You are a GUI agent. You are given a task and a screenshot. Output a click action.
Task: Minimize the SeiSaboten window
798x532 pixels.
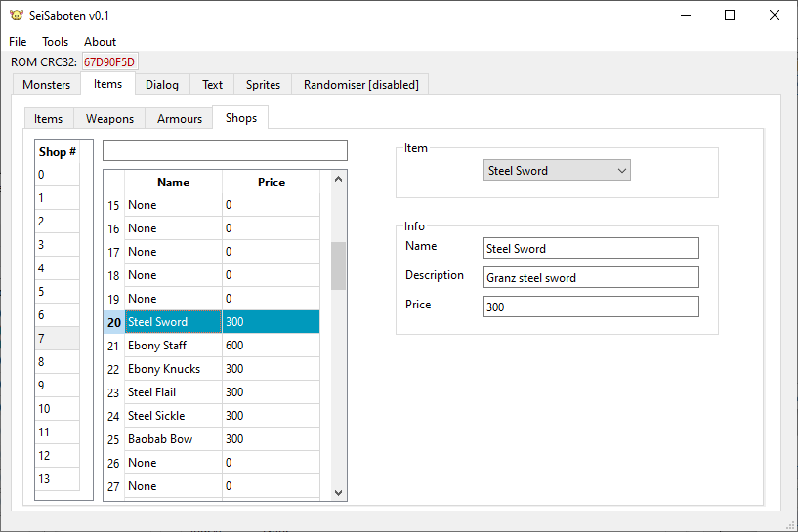[x=686, y=15]
